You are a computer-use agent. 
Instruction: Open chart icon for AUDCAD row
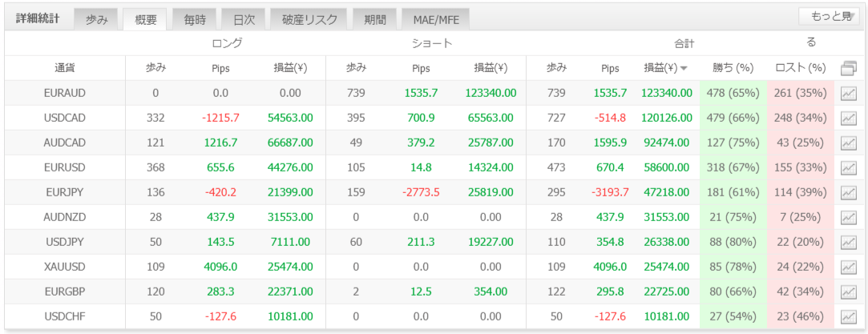(x=848, y=143)
